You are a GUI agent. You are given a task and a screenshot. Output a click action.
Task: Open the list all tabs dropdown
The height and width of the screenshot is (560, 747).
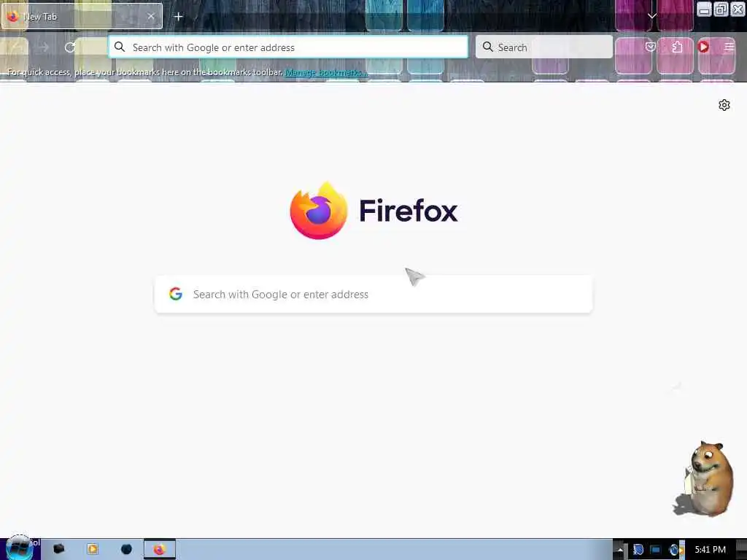click(x=651, y=16)
